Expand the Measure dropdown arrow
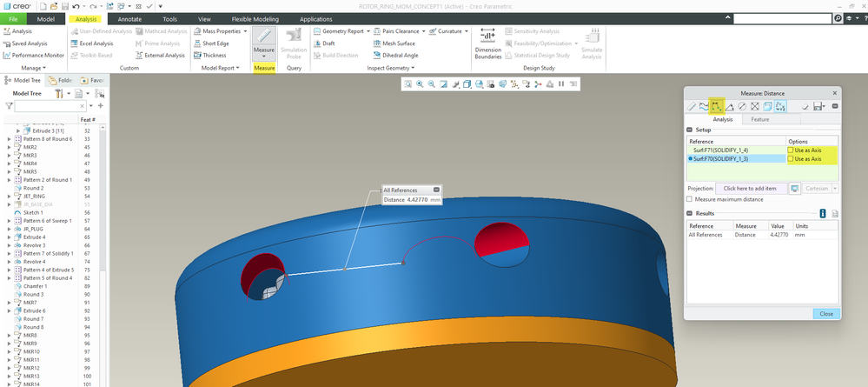Screen dimensions: 868x387 click(264, 57)
